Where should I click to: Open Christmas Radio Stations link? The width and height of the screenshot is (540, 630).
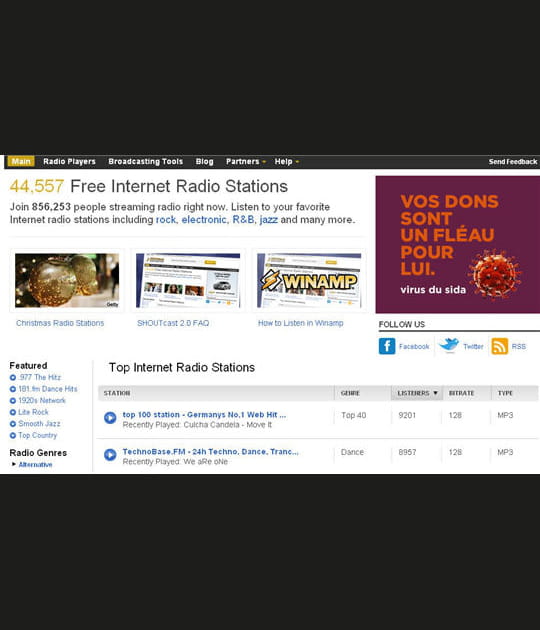60,323
